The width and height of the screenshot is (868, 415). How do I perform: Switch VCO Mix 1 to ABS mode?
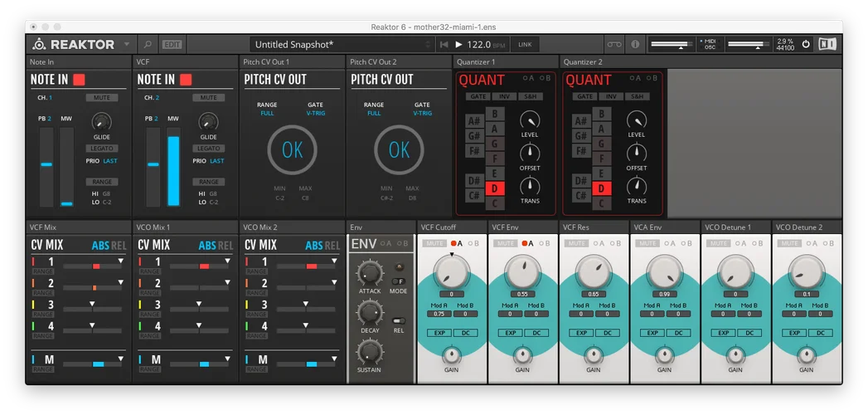pos(207,246)
